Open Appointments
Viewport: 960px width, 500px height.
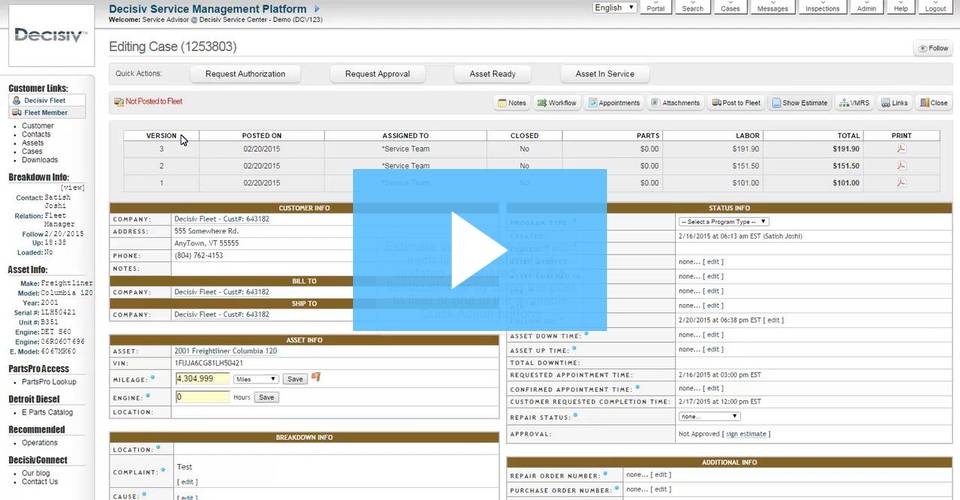[x=614, y=103]
